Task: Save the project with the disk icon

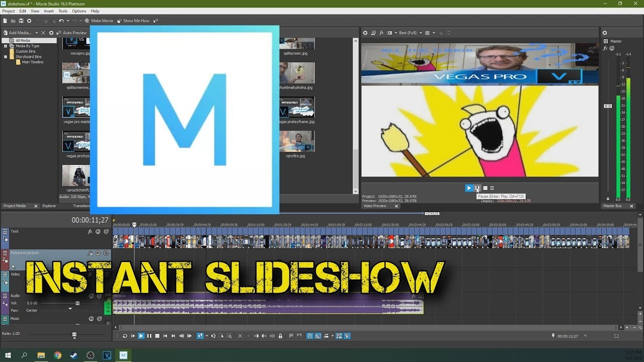Action: (21, 21)
